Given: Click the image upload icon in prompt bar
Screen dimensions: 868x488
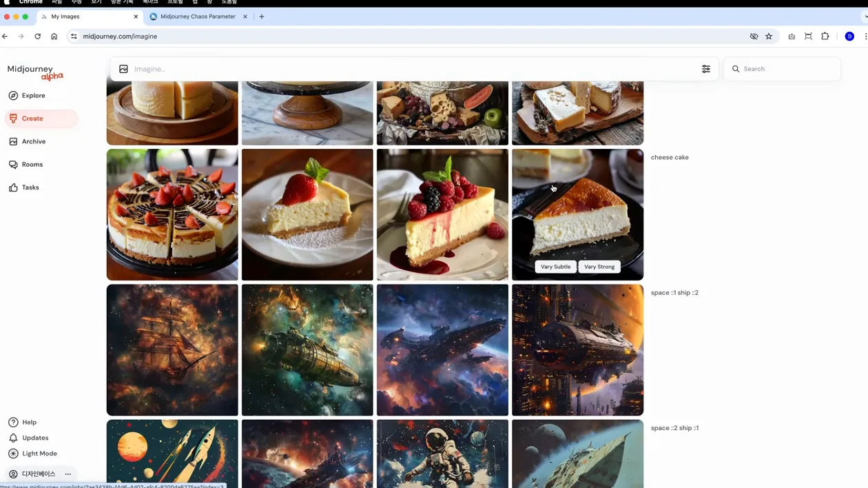Looking at the screenshot, I should click(123, 69).
